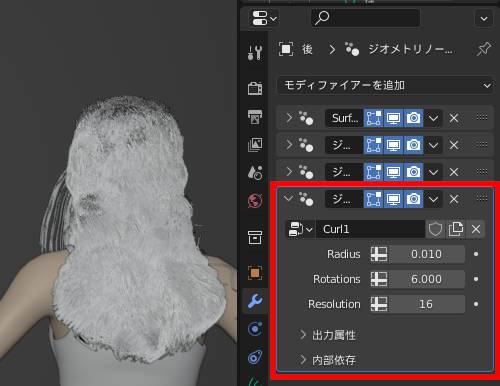Toggle edit mode display for Curl1 modifier

point(373,199)
